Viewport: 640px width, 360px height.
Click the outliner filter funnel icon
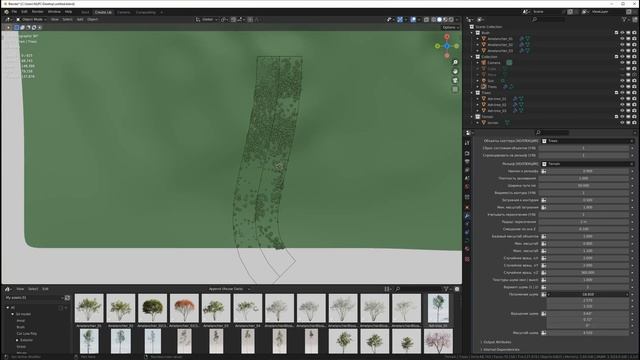click(624, 19)
